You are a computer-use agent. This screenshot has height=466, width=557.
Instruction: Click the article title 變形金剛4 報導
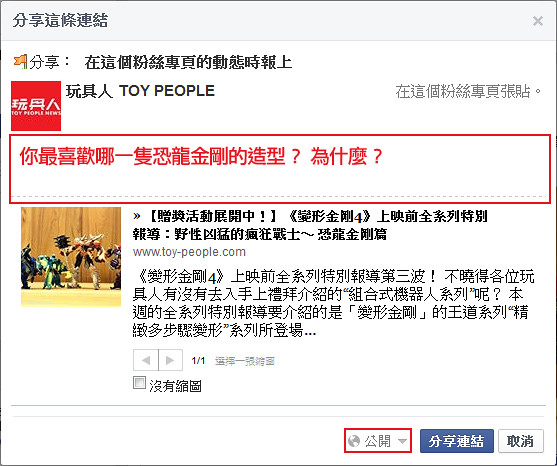[x=310, y=225]
